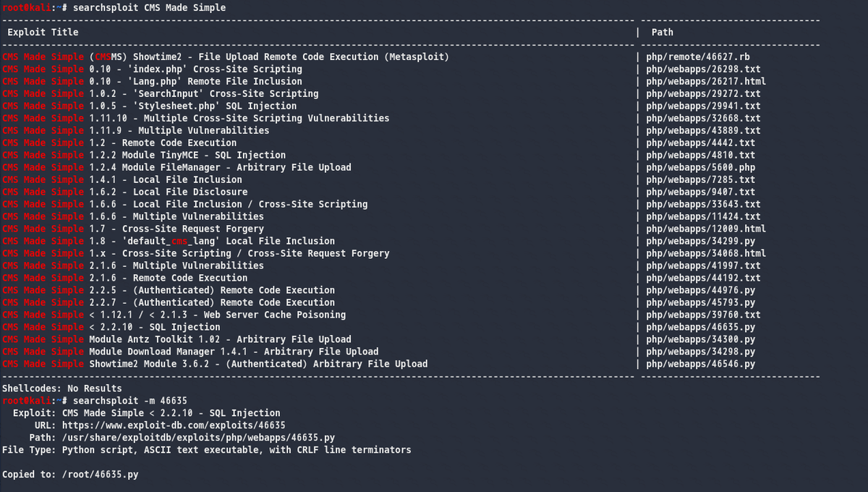Select 1.6.6 Local File Inclusion / Cross-Site Scripting

pyautogui.click(x=185, y=204)
